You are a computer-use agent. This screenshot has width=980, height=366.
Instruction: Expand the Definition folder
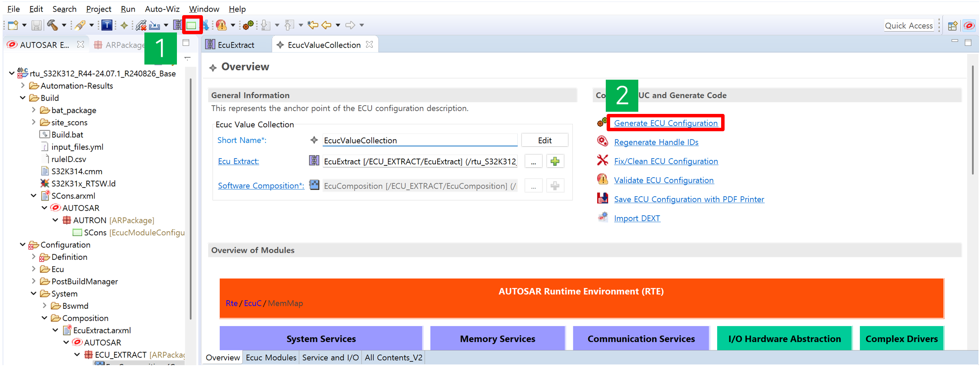pyautogui.click(x=33, y=257)
